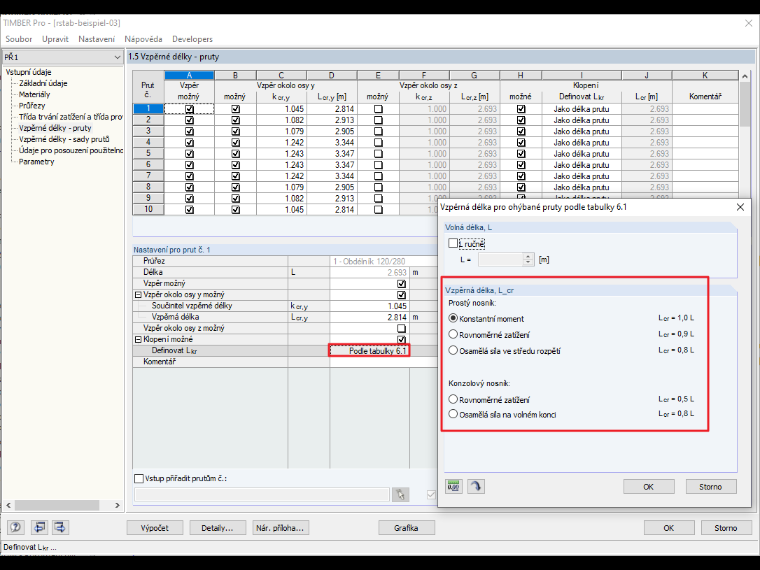Viewport: 760px width, 570px height.
Task: Go to next input table with right-arrow icon
Action: 60,527
